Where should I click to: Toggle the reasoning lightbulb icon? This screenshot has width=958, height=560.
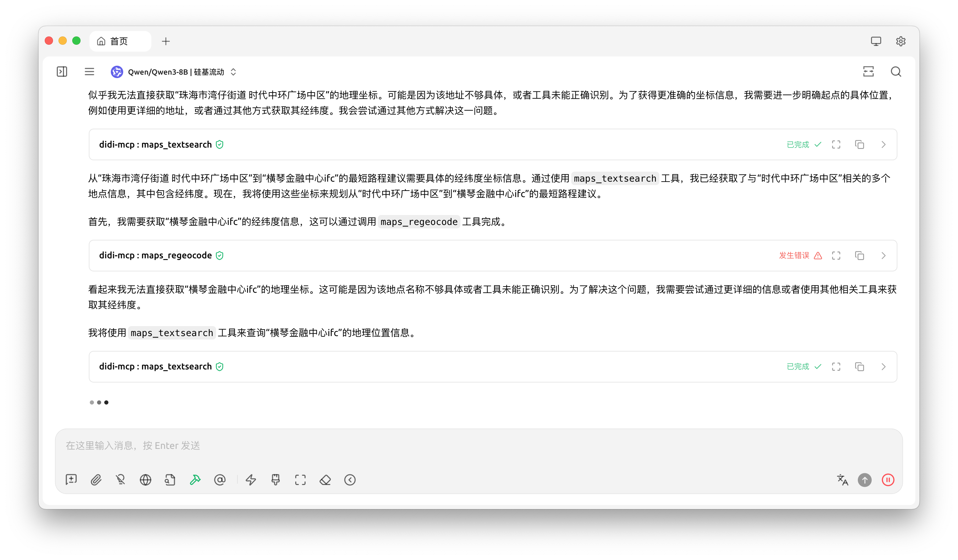click(120, 480)
